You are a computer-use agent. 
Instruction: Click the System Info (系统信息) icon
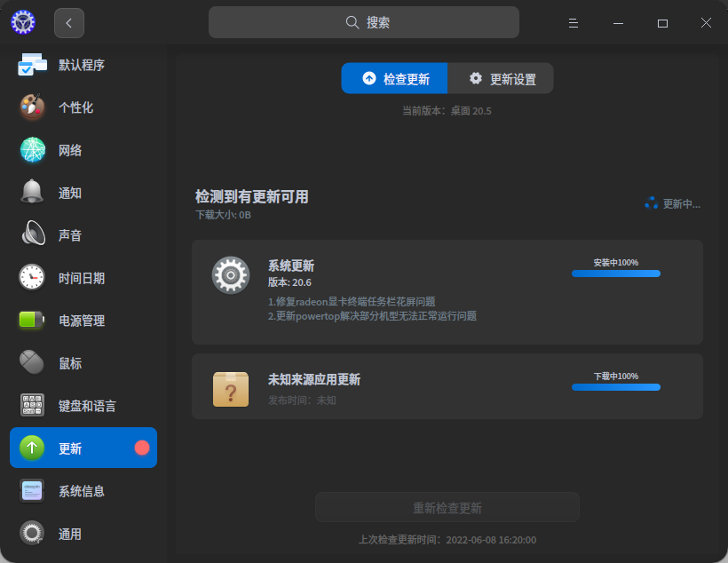pyautogui.click(x=32, y=490)
